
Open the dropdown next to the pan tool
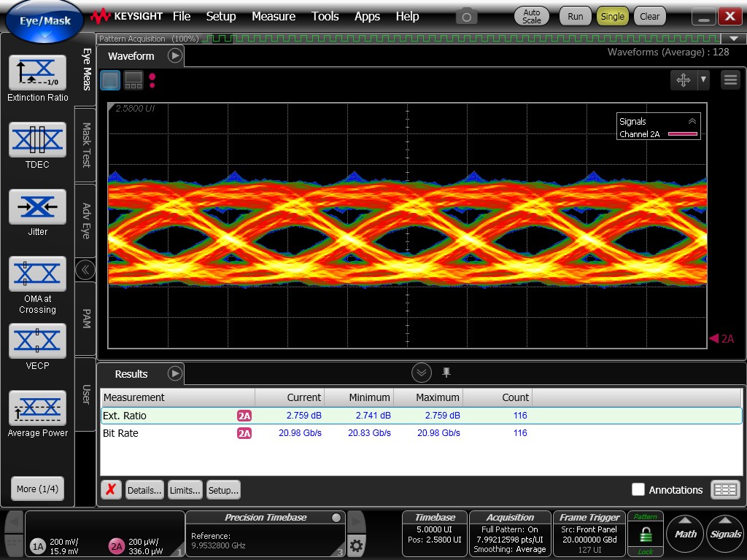tap(703, 79)
